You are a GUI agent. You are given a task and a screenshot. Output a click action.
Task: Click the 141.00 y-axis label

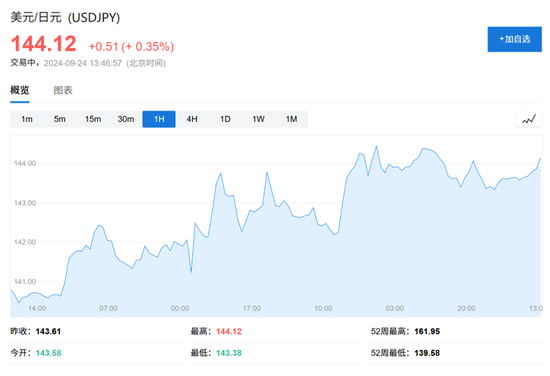click(x=25, y=282)
